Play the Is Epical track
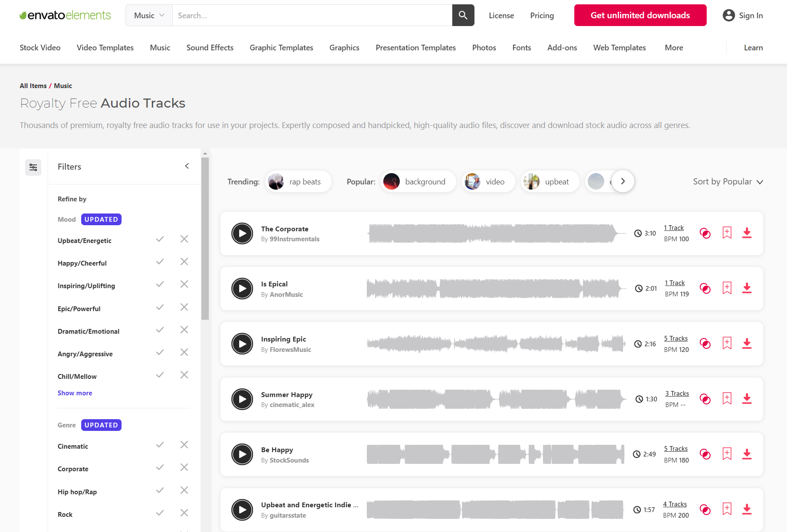The height and width of the screenshot is (532, 787). click(242, 289)
